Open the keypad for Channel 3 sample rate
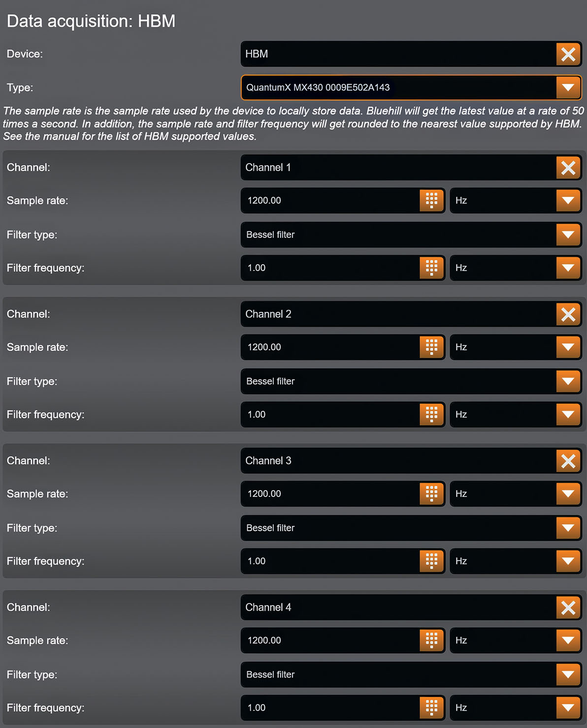The width and height of the screenshot is (587, 728). coord(431,494)
